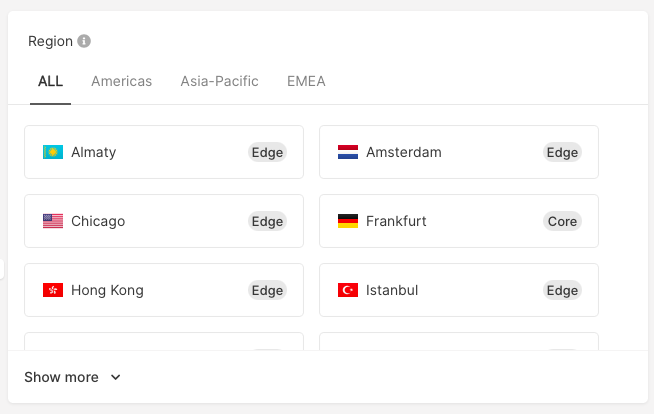Select the ALL regions tab
This screenshot has height=414, width=654.
pos(50,81)
